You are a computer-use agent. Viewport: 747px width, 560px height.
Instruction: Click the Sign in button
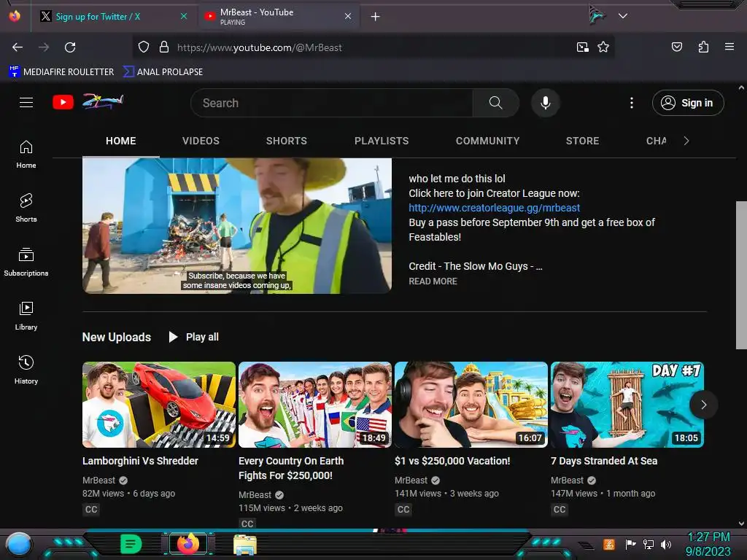[688, 103]
